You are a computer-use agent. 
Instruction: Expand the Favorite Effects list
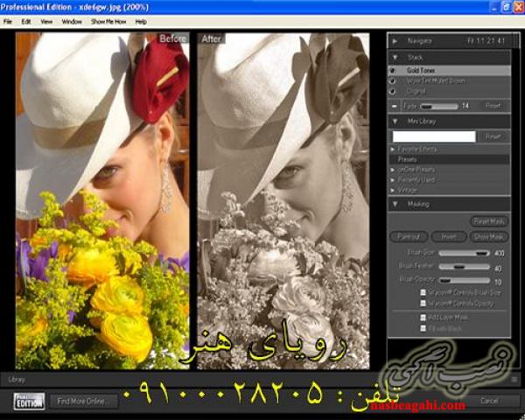point(393,150)
